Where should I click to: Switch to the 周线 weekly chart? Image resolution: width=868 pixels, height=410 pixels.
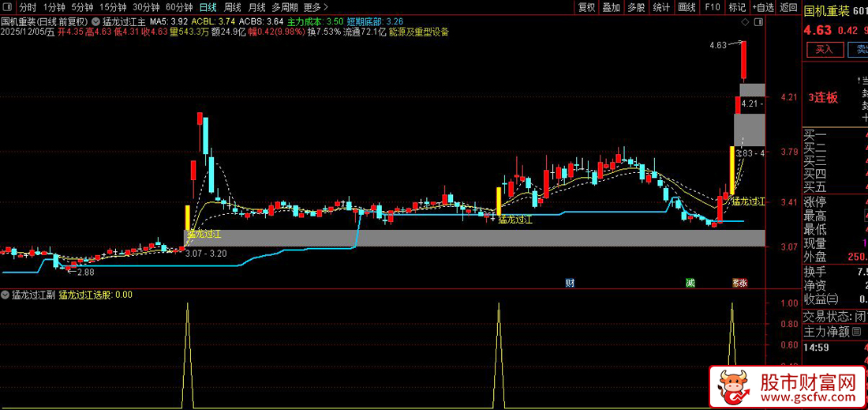[232, 7]
